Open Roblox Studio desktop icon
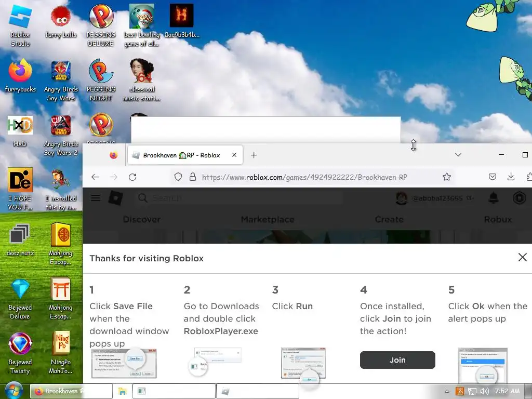Viewport: 532px width, 399px height. [20, 25]
